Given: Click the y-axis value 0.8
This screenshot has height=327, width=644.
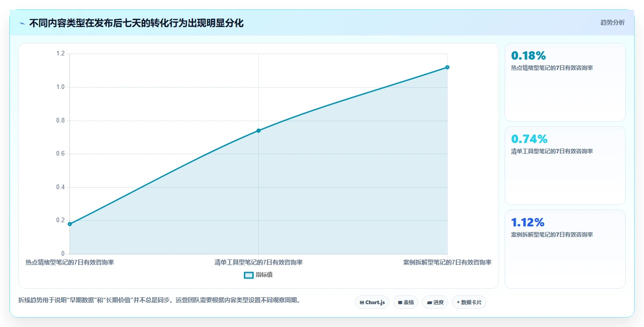Looking at the screenshot, I should tap(60, 121).
